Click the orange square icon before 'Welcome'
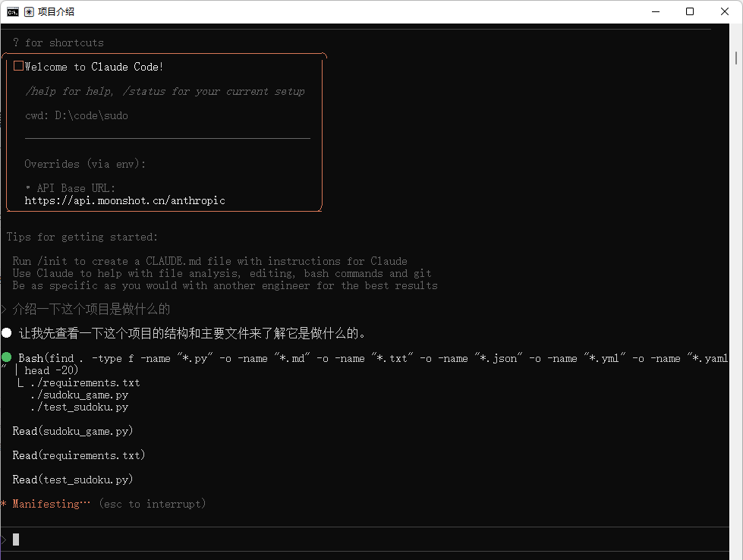Image resolution: width=743 pixels, height=560 pixels. (x=18, y=66)
